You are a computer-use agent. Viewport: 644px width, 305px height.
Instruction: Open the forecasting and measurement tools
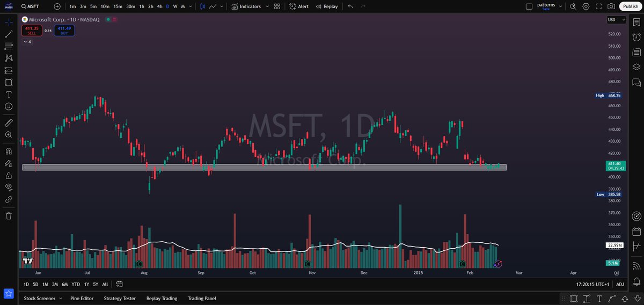9,70
